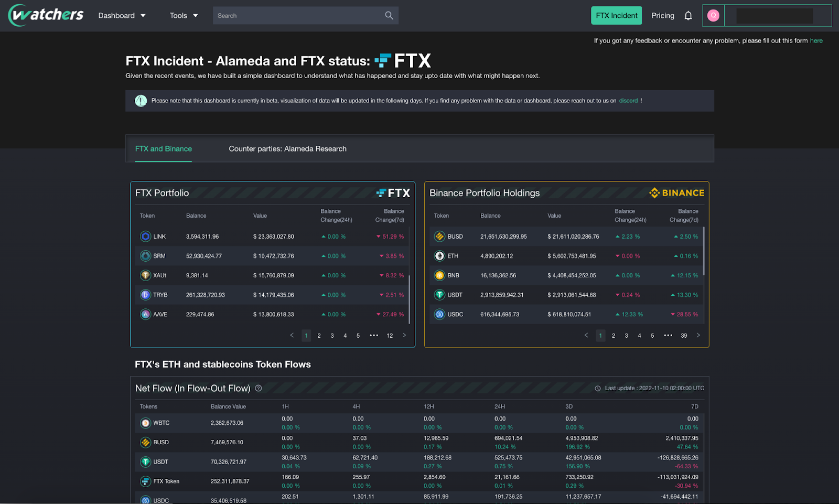Click the FTX logo in the portfolio header
This screenshot has height=504, width=839.
coord(393,193)
